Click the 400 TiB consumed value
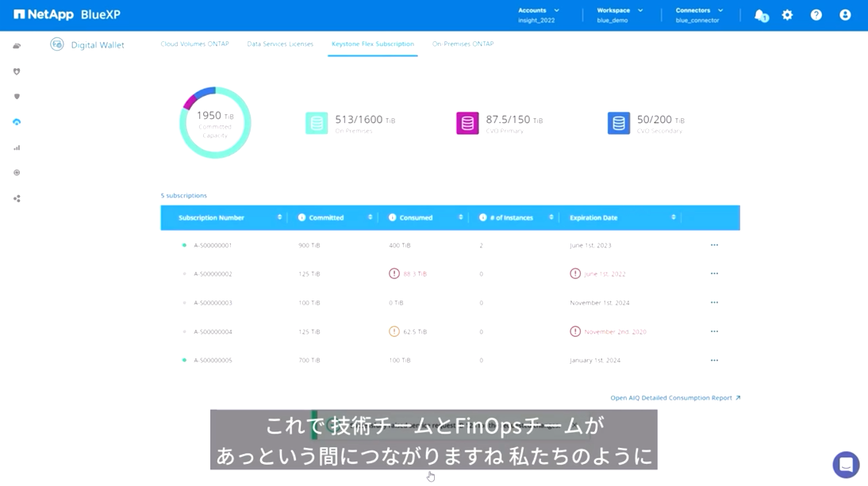 tap(400, 246)
